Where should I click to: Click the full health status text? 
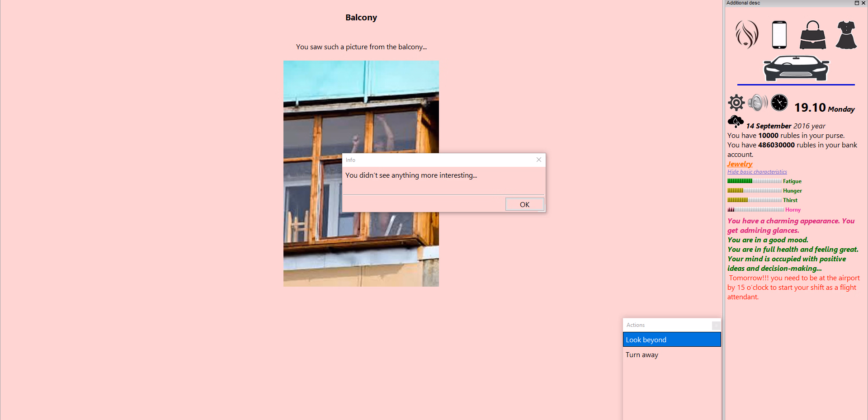(x=793, y=250)
